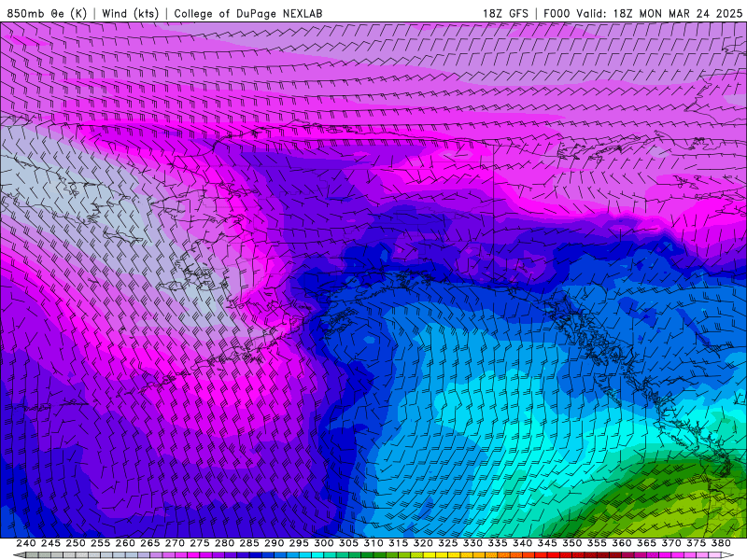Click the 265 value on the color scale
This screenshot has width=747, height=560.
pos(150,543)
